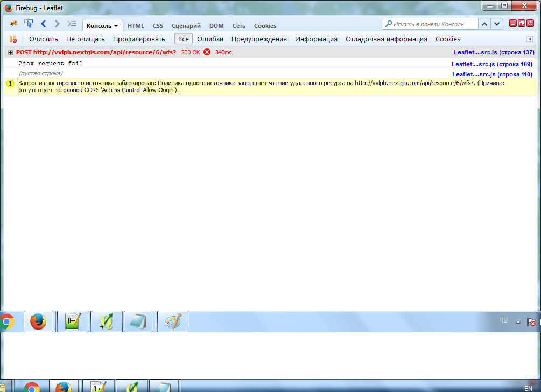The height and width of the screenshot is (392, 541).
Task: Open the Сценарий tab
Action: click(x=186, y=26)
